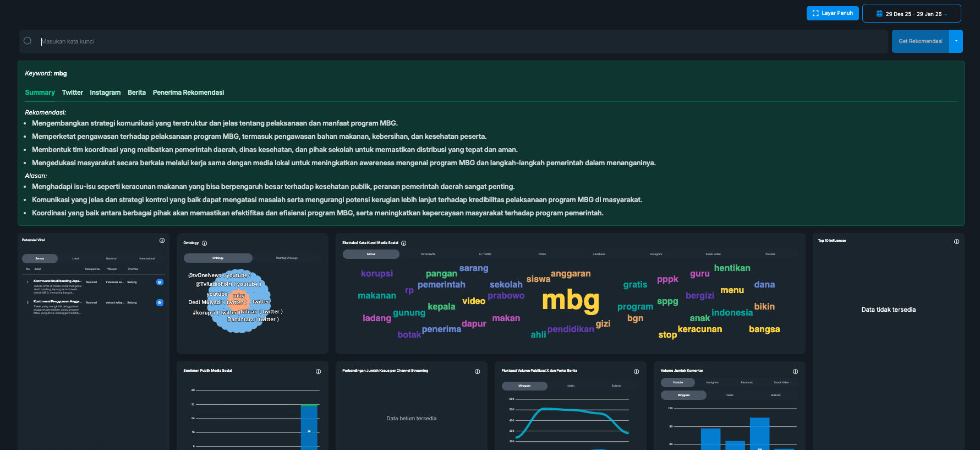Switch to the Twitter tab
Viewport: 980px width, 450px height.
coord(73,93)
